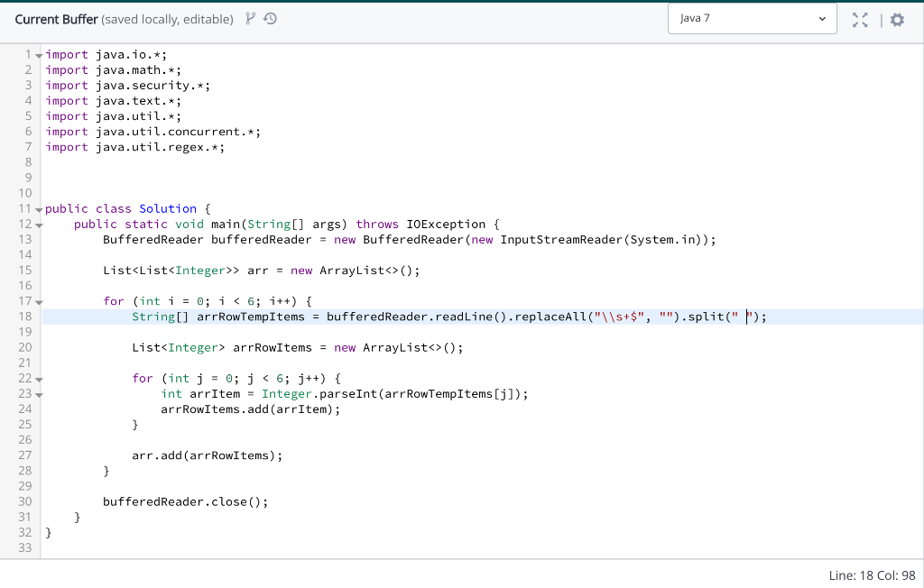Image resolution: width=924 pixels, height=588 pixels.
Task: Collapse main method fold arrow at line 12
Action: coord(39,225)
